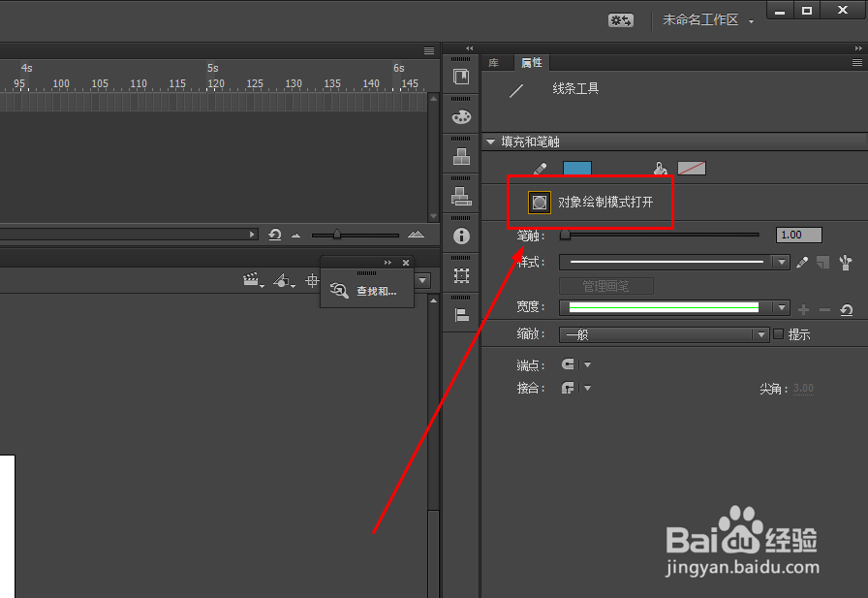Click the stroke pencil icon beside blue swatch
Viewport: 868px width, 598px height.
click(x=540, y=169)
